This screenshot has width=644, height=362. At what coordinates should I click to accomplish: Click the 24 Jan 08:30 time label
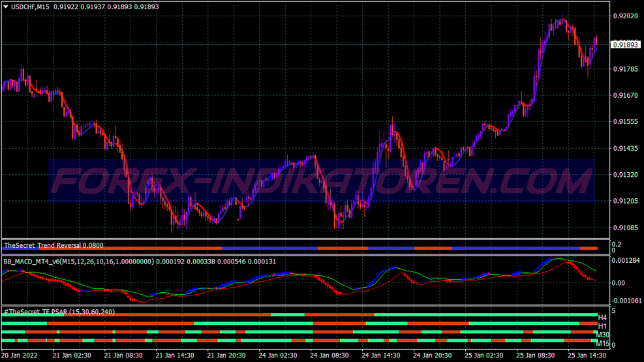(x=330, y=355)
